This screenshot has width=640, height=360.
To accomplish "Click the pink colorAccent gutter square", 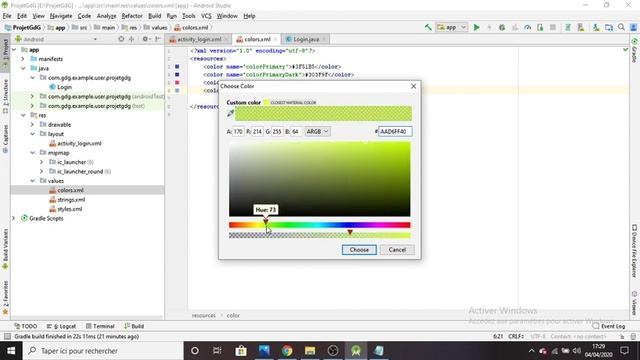I will click(x=177, y=82).
